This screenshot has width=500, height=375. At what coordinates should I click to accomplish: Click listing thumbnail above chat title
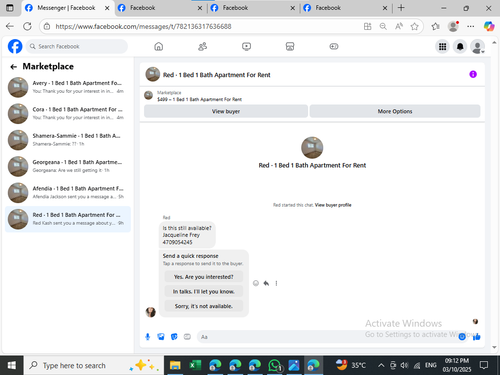(312, 147)
